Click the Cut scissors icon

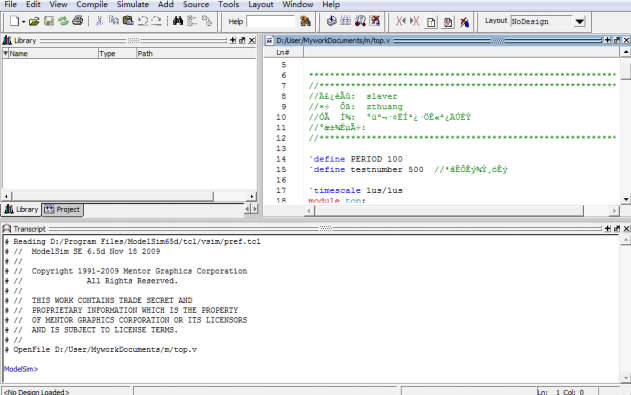[x=99, y=21]
